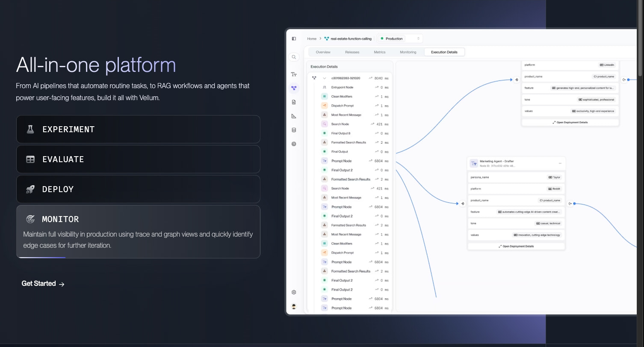
Task: Click the LinkedIn platform value chip
Action: pyautogui.click(x=607, y=65)
